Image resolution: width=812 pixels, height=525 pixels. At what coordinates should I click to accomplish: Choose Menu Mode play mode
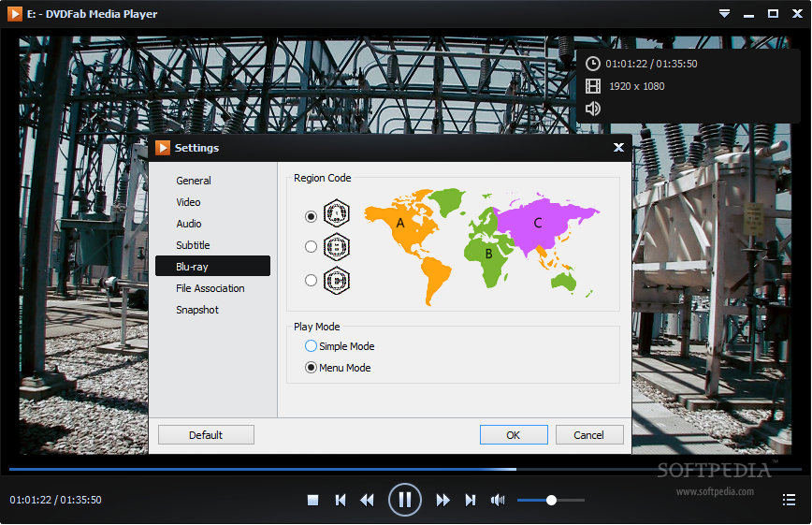point(338,368)
